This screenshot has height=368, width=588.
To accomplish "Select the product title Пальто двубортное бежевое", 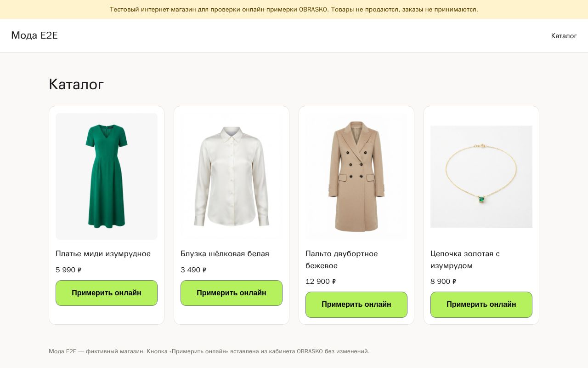I will pyautogui.click(x=342, y=259).
